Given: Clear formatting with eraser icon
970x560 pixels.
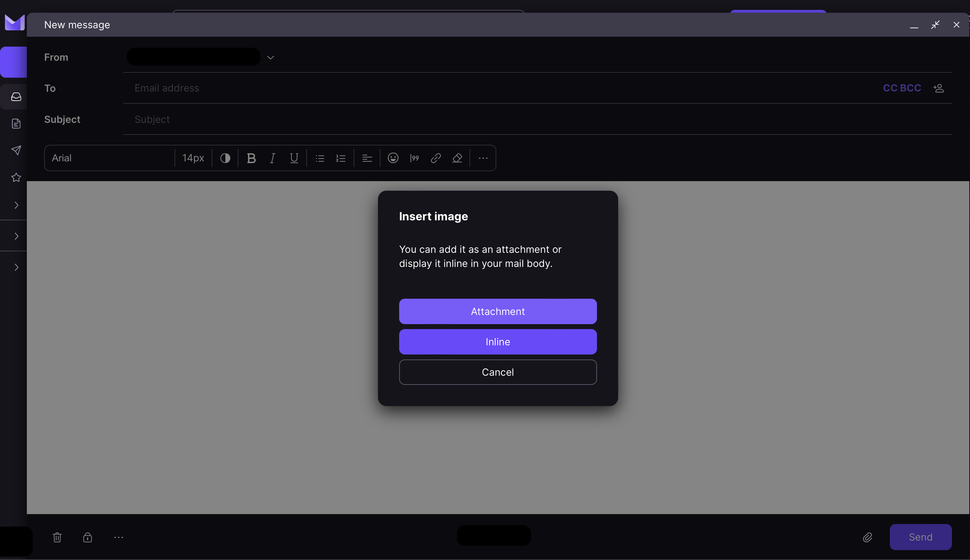Looking at the screenshot, I should (x=457, y=158).
